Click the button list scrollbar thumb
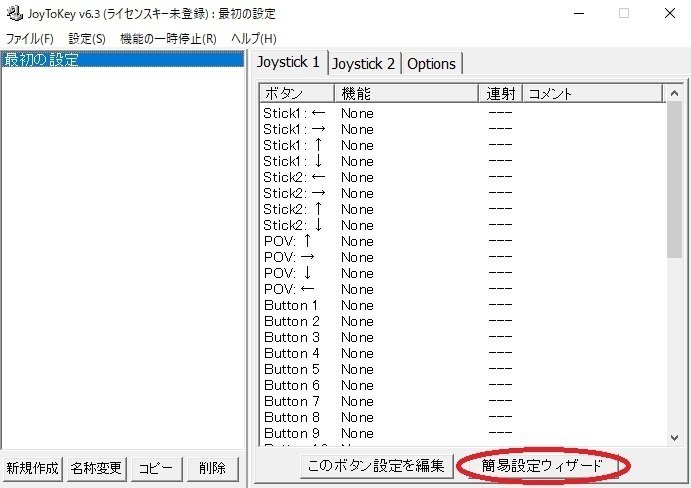 point(674,180)
